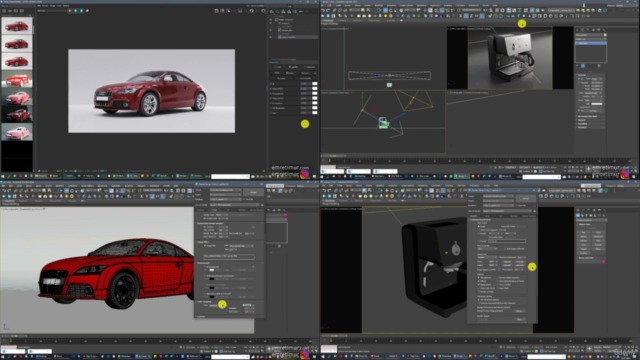Open Output Size Custom dropdown in bottom-right dialog
640x360 pixels.
[487, 258]
